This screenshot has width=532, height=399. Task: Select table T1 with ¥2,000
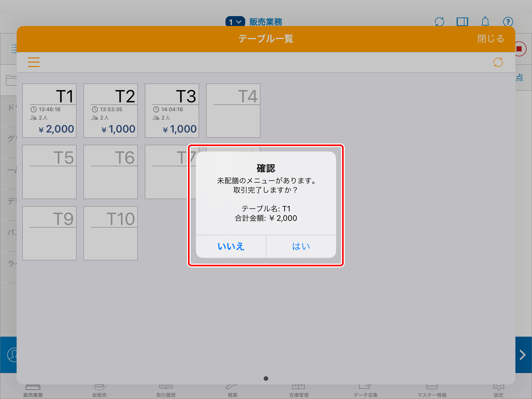point(49,111)
